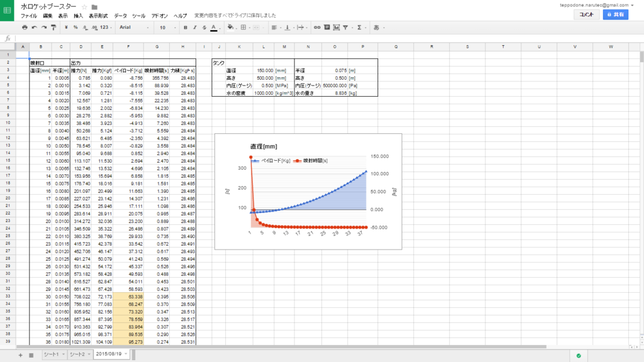Screen dimensions: 644x362
Task: Redo the action with the redo icon
Action: tap(44, 28)
